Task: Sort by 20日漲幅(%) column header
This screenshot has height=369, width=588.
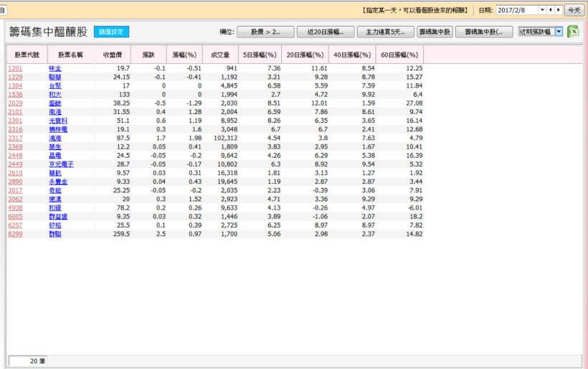Action: click(x=305, y=55)
